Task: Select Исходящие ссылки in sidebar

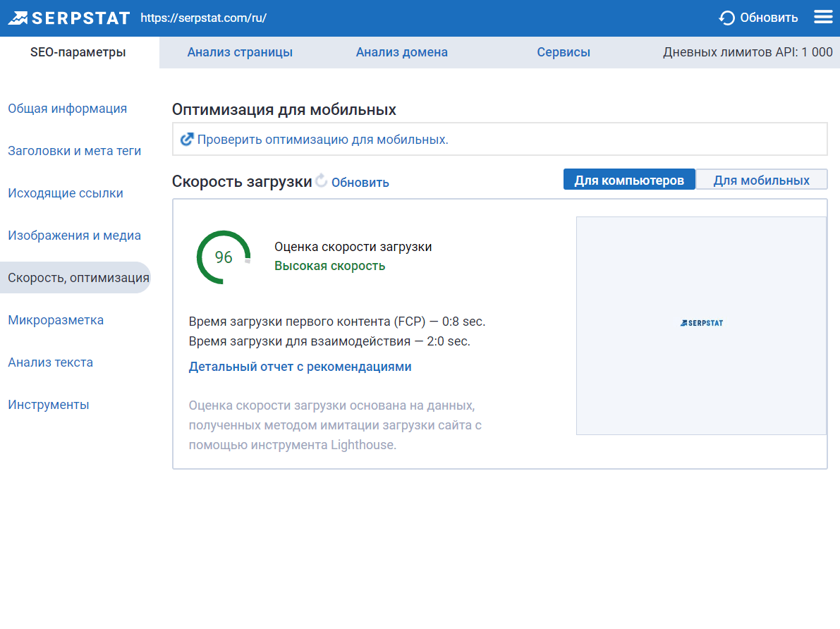Action: tap(66, 193)
